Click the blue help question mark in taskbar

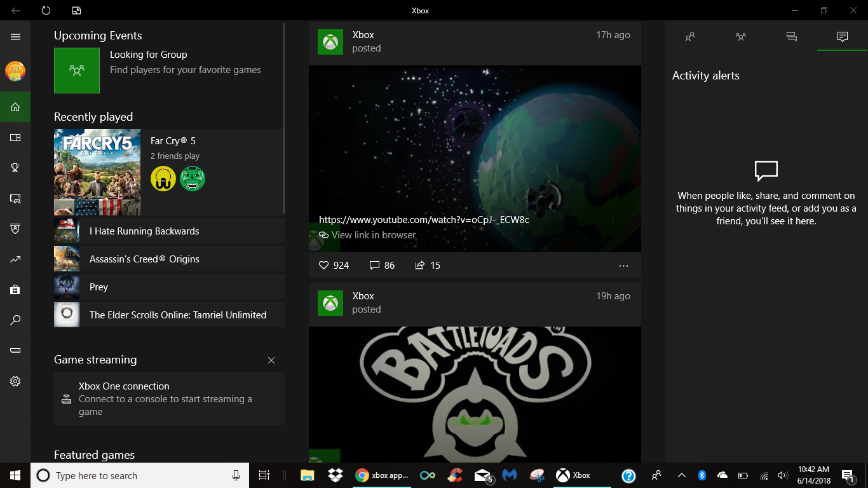pyautogui.click(x=628, y=475)
